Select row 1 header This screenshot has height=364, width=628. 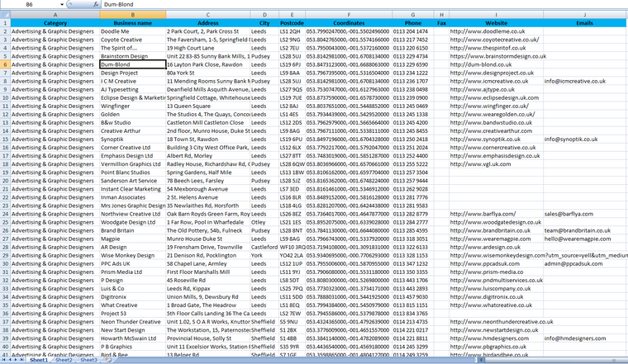5,23
